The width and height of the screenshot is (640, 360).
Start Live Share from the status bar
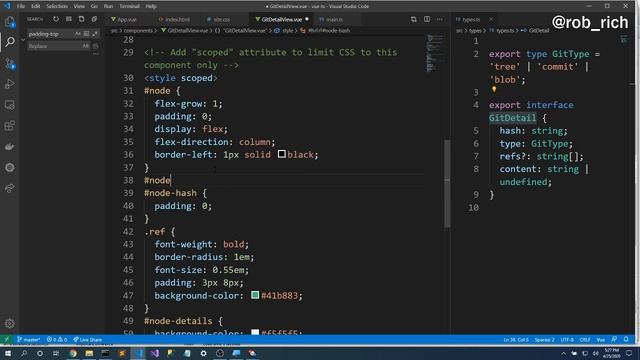pyautogui.click(x=87, y=340)
